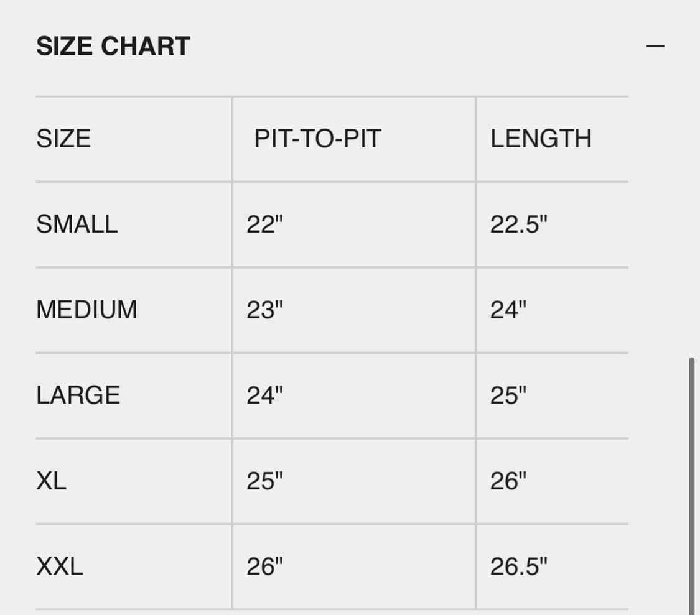Click the SIZE CHART heading
Image resolution: width=700 pixels, height=615 pixels.
click(x=113, y=47)
